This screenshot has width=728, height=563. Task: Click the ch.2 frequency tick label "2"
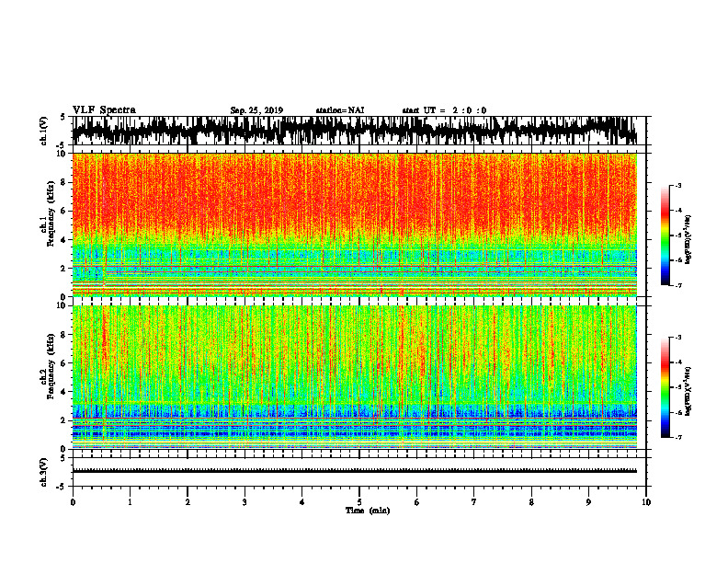(x=64, y=420)
